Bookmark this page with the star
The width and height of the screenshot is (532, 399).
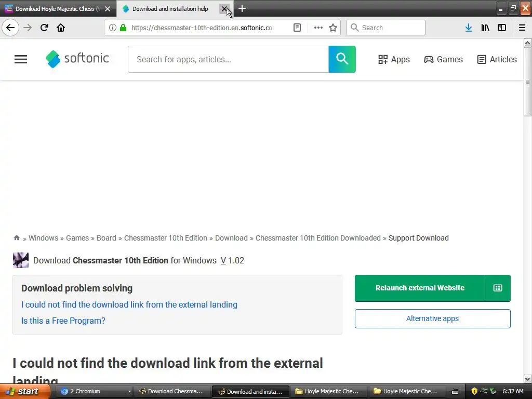pyautogui.click(x=333, y=28)
